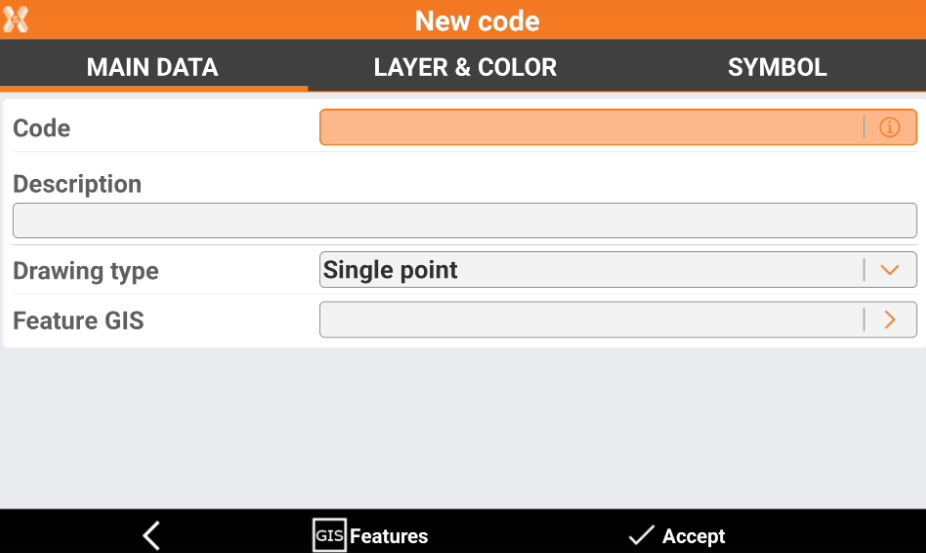Viewport: 926px width, 553px height.
Task: Click the Drawing type label
Action: point(86,271)
